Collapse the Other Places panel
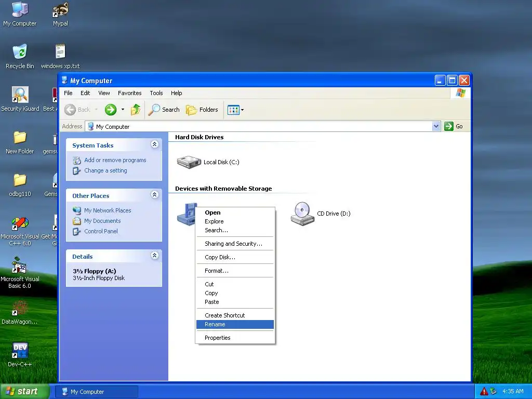This screenshot has width=532, height=399. [x=154, y=195]
